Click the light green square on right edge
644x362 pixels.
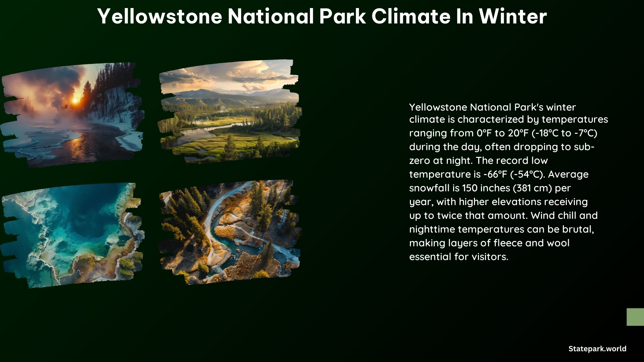point(635,317)
